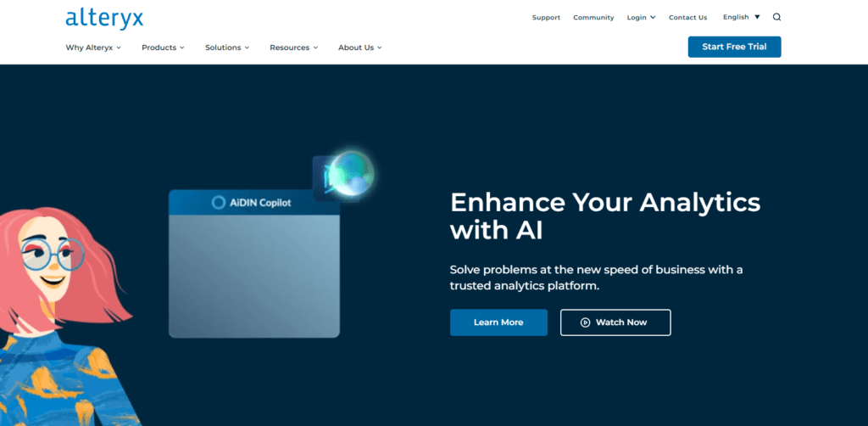This screenshot has height=426, width=868.
Task: Expand the Login dropdown
Action: click(x=641, y=18)
